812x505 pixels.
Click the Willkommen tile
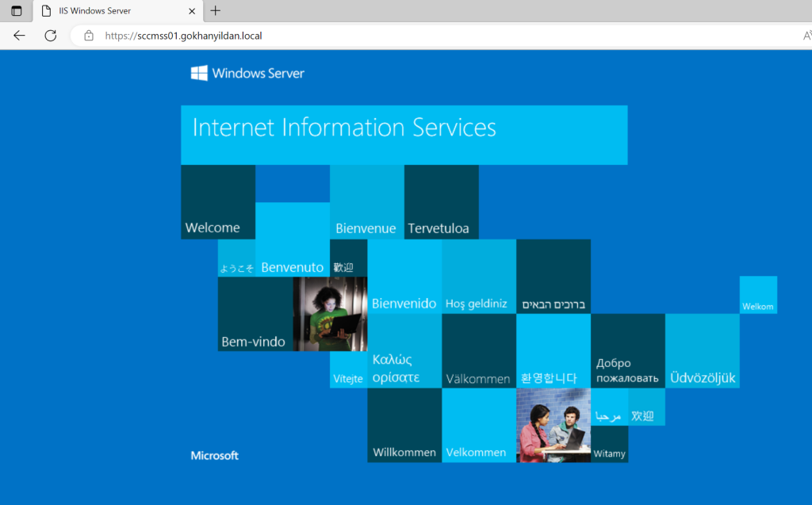[x=404, y=425]
